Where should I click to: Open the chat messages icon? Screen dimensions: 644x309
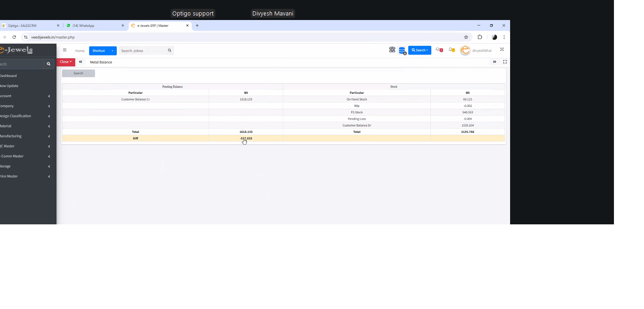tap(439, 50)
